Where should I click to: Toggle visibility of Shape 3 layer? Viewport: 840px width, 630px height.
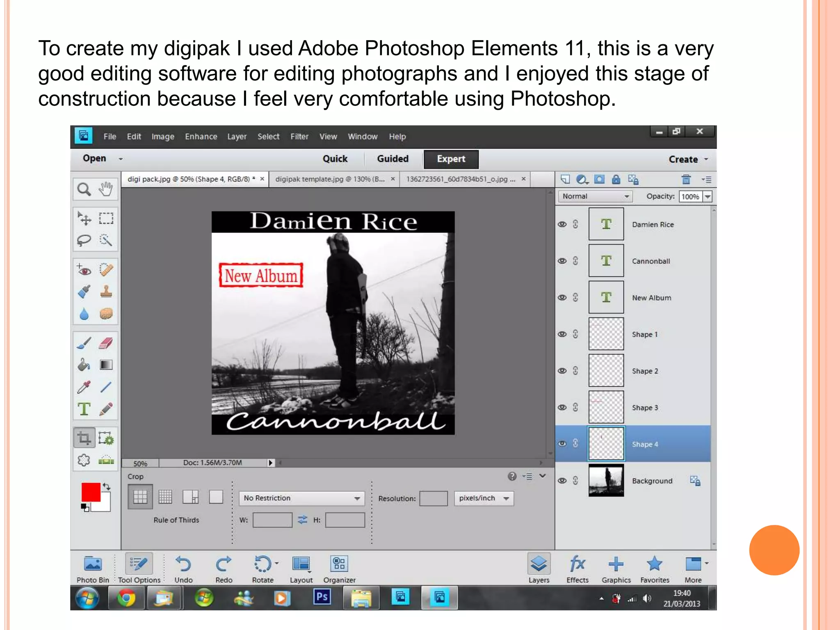(x=562, y=407)
